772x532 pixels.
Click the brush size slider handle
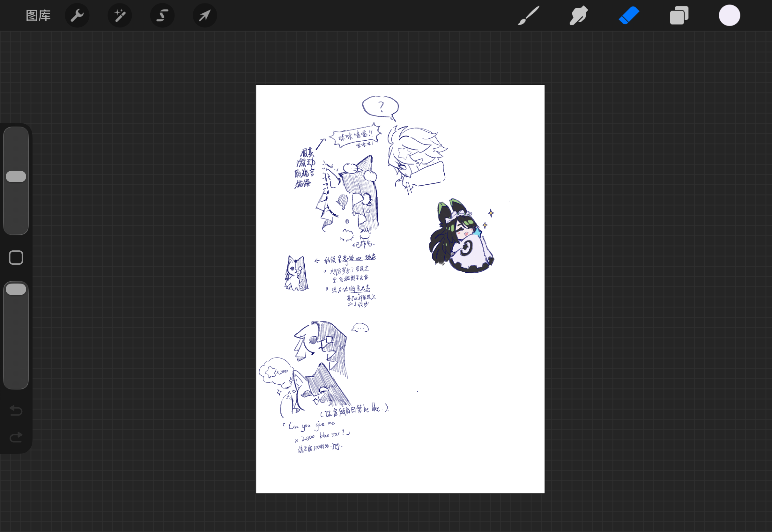pos(16,176)
